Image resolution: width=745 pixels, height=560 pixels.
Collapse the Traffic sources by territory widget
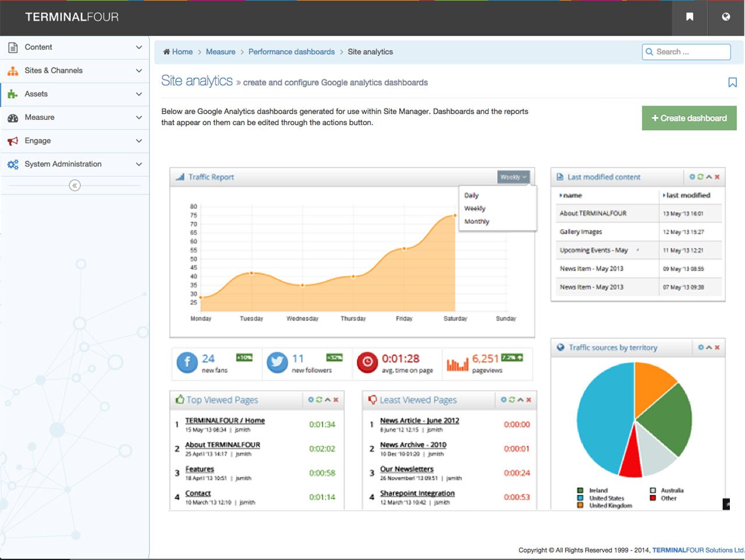pyautogui.click(x=709, y=348)
